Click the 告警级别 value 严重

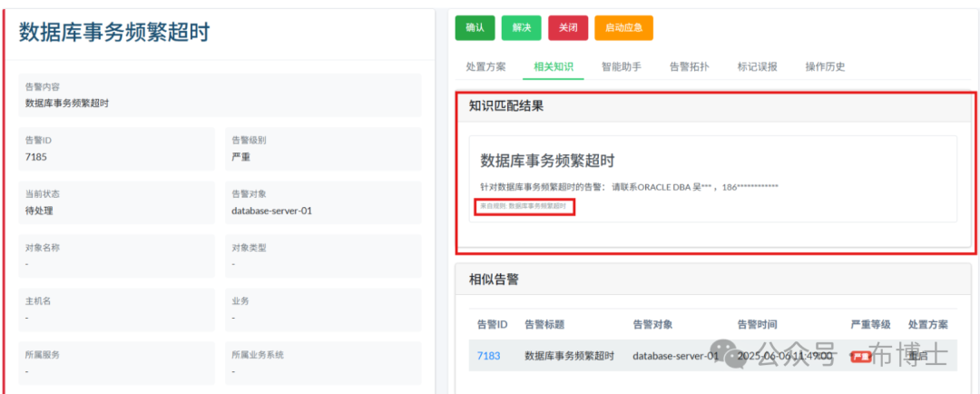240,157
